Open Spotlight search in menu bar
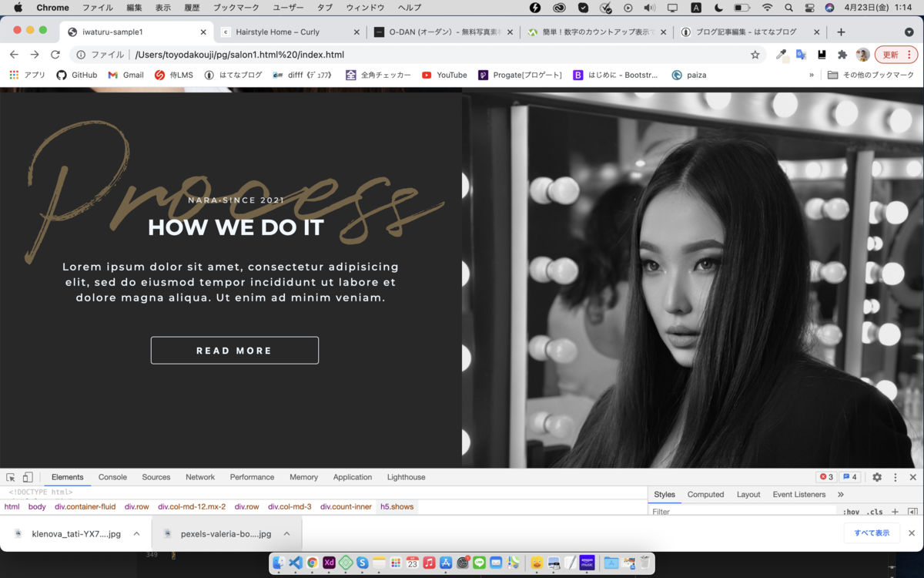 (788, 8)
